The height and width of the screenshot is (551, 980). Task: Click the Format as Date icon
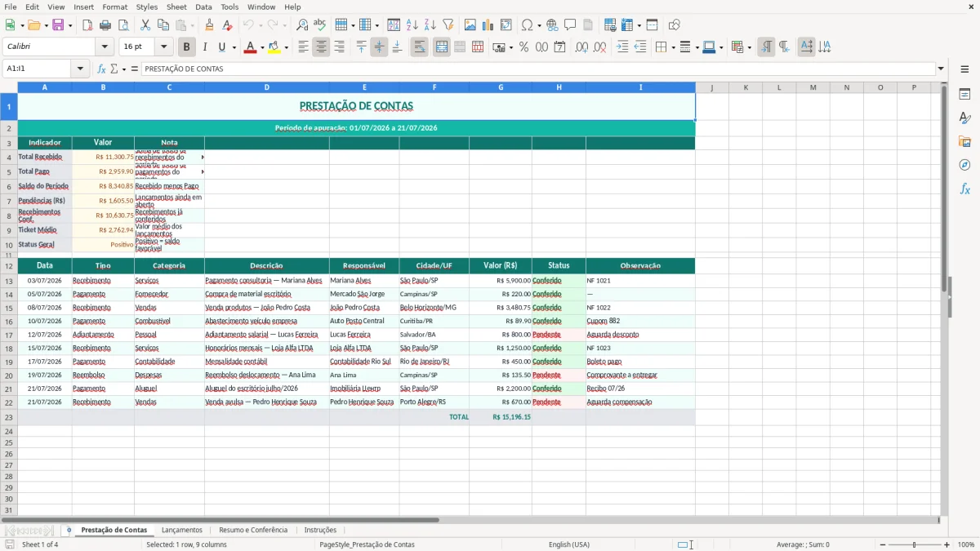(559, 47)
